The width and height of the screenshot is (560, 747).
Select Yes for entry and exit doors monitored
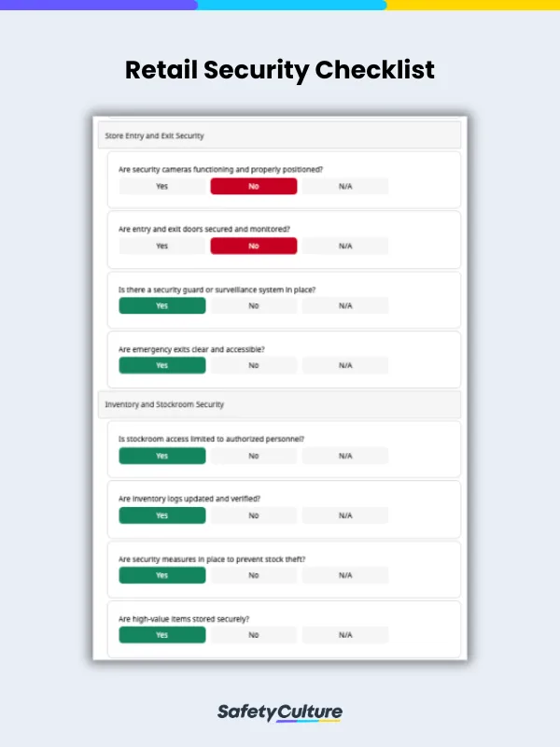[x=161, y=246]
